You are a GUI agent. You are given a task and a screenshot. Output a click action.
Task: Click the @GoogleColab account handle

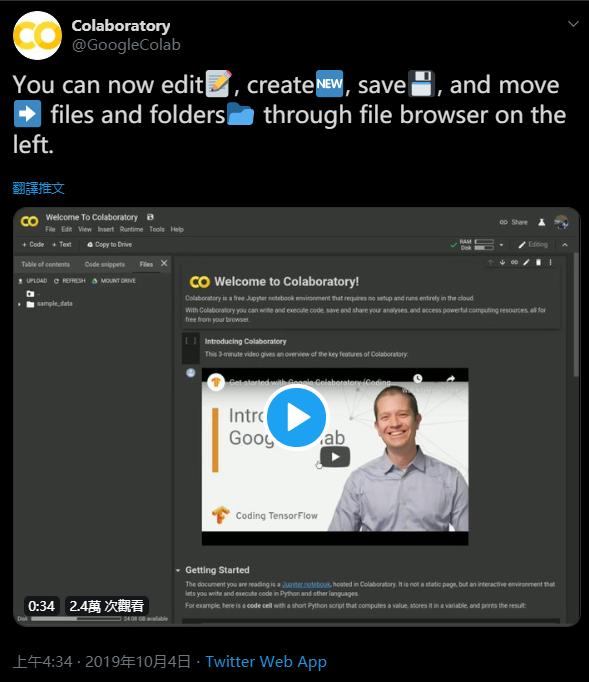[x=126, y=45]
